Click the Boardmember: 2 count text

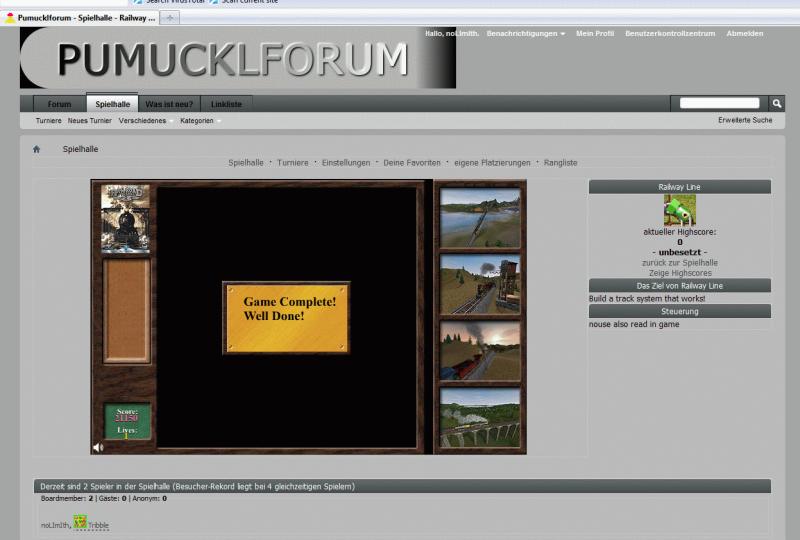point(67,499)
